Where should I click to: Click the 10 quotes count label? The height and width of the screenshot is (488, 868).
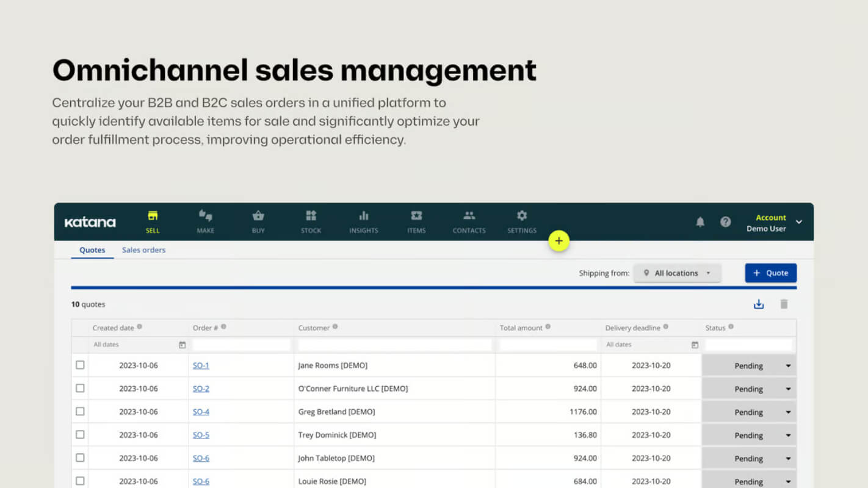(88, 304)
